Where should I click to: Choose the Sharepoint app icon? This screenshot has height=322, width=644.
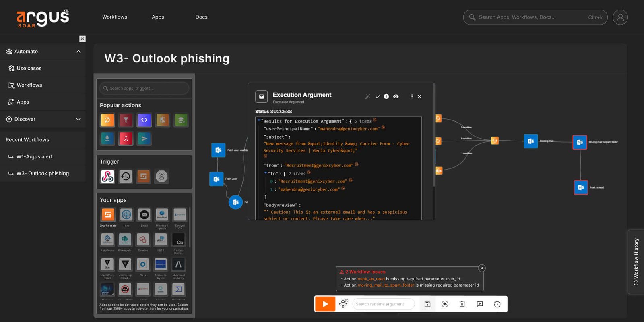coord(125,240)
